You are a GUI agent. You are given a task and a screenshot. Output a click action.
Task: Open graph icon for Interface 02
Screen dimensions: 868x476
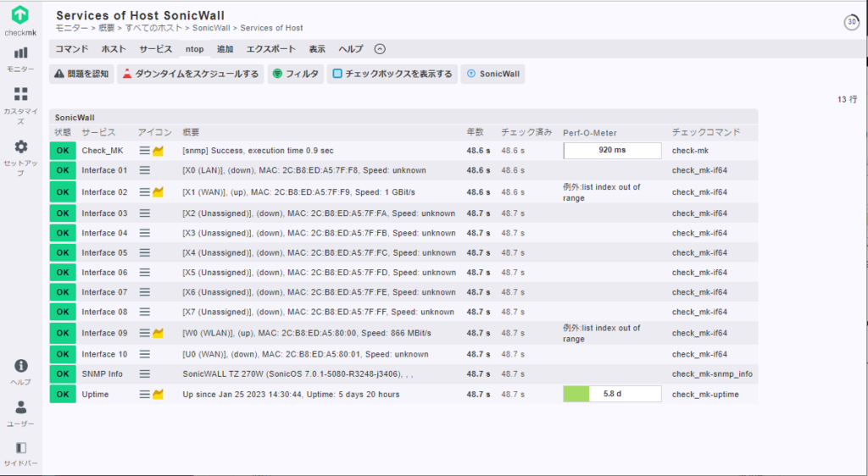[x=159, y=191]
